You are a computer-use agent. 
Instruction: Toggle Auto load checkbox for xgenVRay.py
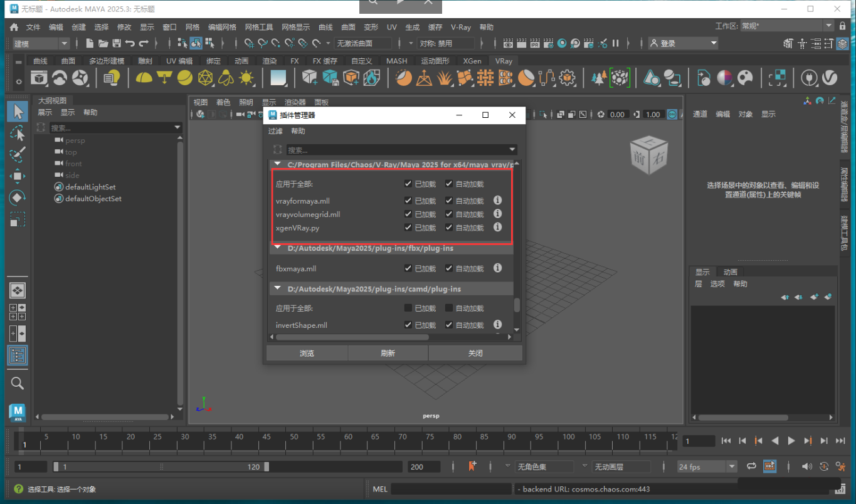click(449, 228)
